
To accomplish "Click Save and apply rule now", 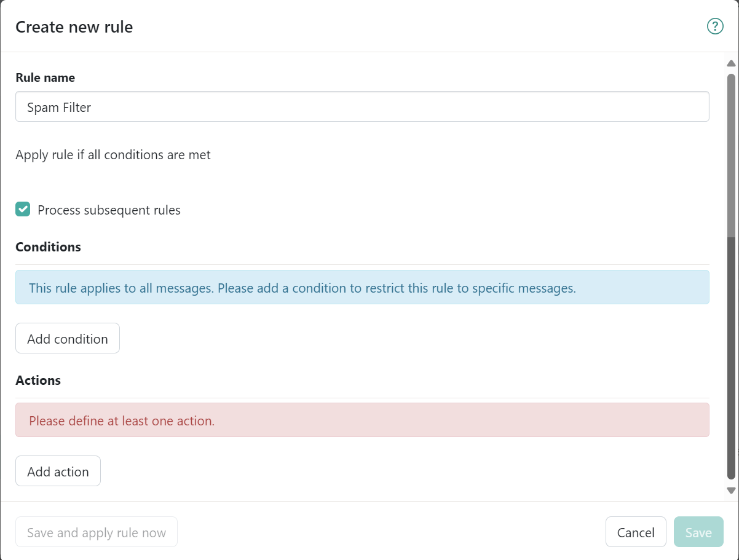I will pyautogui.click(x=96, y=532).
